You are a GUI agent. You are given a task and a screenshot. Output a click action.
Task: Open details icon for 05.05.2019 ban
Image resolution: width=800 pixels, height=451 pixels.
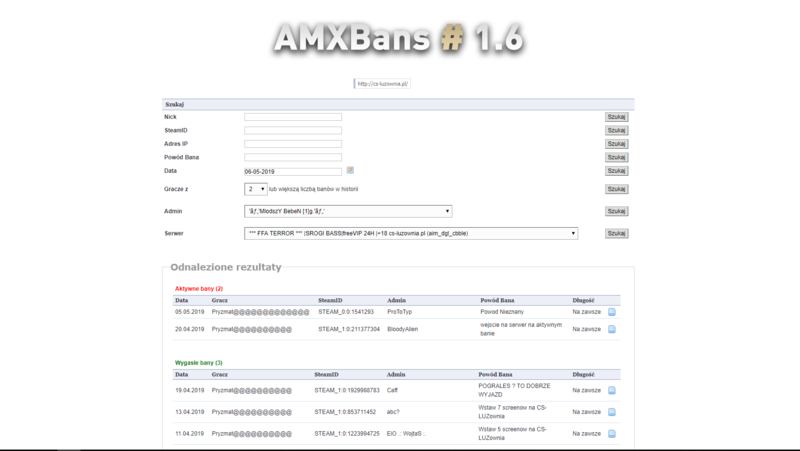[612, 312]
